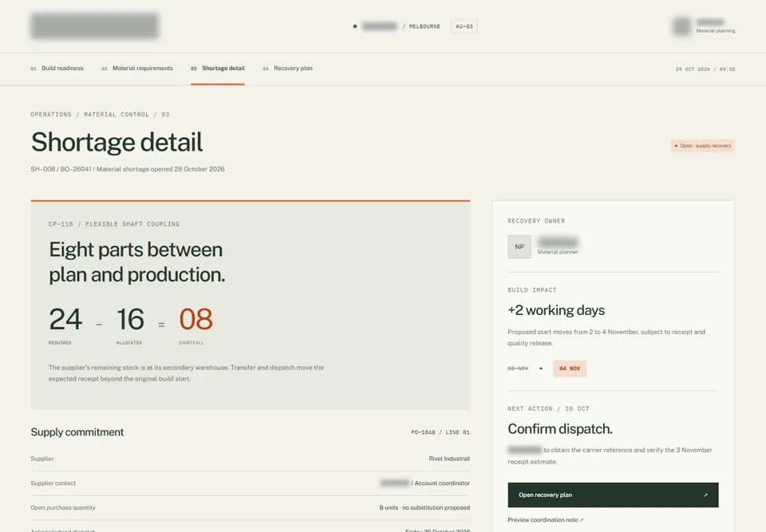Viewport: 766px width, 532px height.
Task: Click the Supplier contact row label
Action: 53,483
